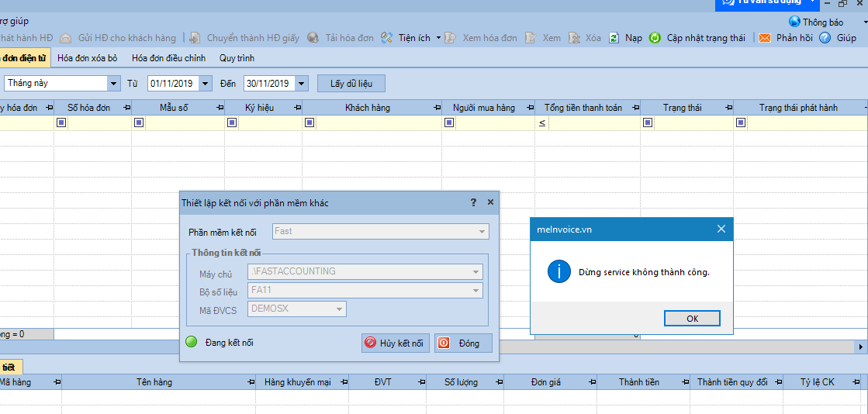Open Phản hồi feedback envelope icon
This screenshot has width=868, height=414.
coord(764,38)
